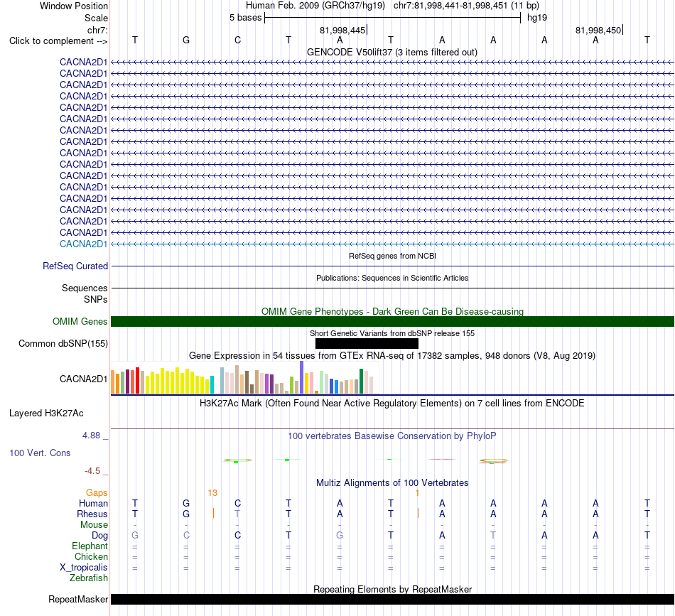Click the dark green bar in GTEx chart
Screen dimensions: 675x616
(361, 382)
